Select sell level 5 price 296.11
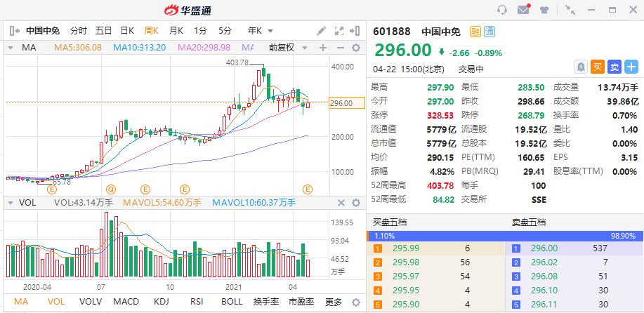The image size is (644, 313). pyautogui.click(x=544, y=305)
